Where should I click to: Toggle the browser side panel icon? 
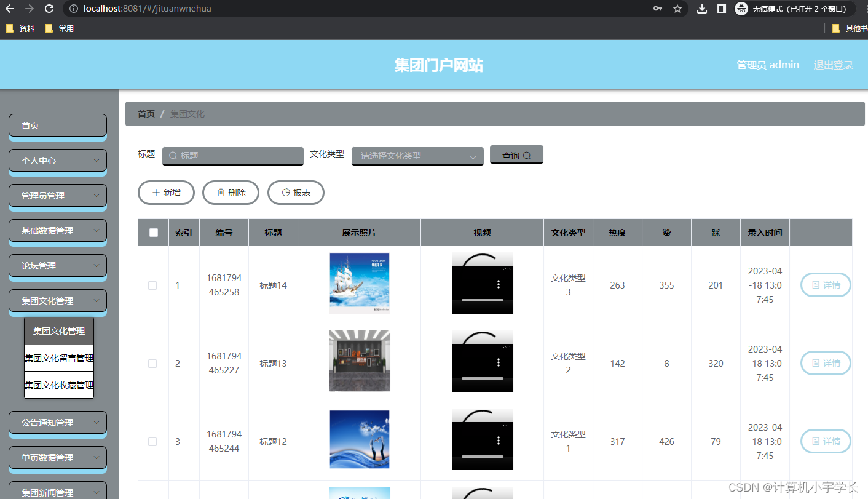[722, 9]
